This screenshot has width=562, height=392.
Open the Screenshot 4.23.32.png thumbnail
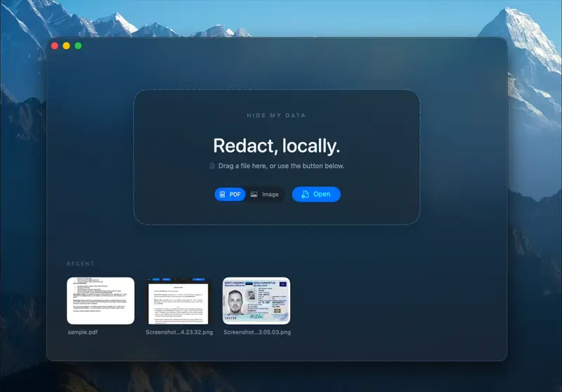point(179,301)
